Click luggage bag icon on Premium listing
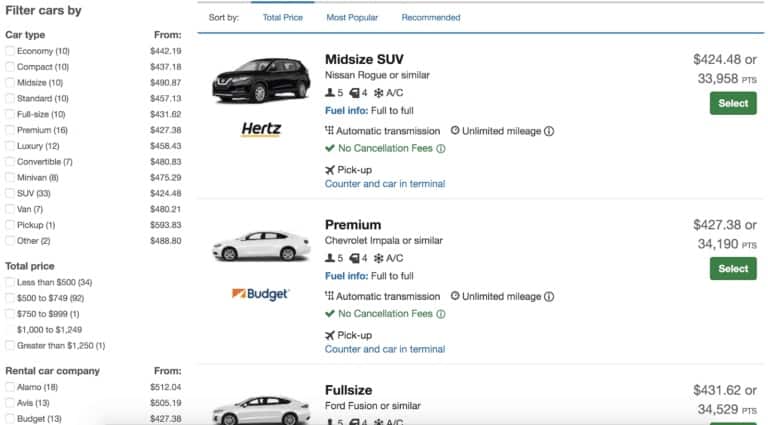The image size is (768, 425). pyautogui.click(x=354, y=258)
